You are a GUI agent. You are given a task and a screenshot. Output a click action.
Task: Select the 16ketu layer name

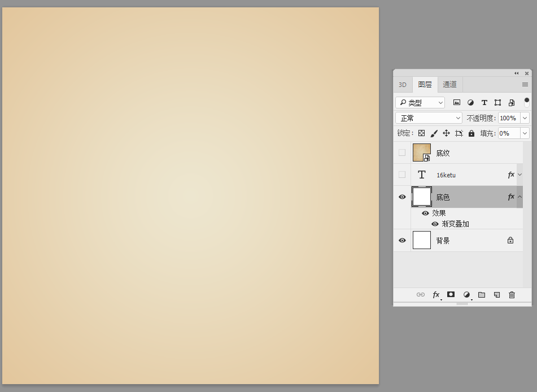446,175
